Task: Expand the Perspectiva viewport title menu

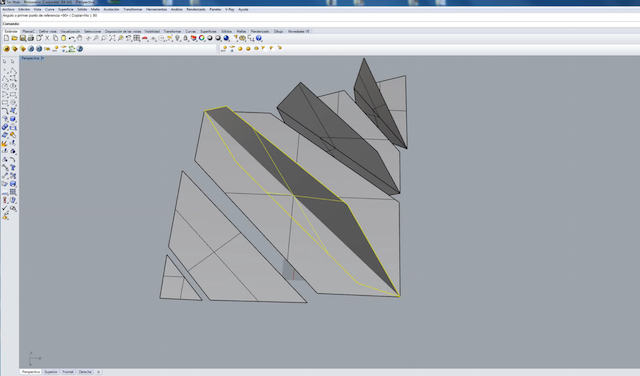Action: 32,58
